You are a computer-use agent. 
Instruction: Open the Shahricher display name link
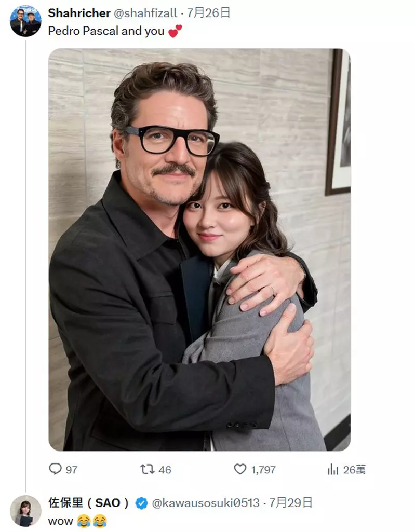(x=79, y=13)
